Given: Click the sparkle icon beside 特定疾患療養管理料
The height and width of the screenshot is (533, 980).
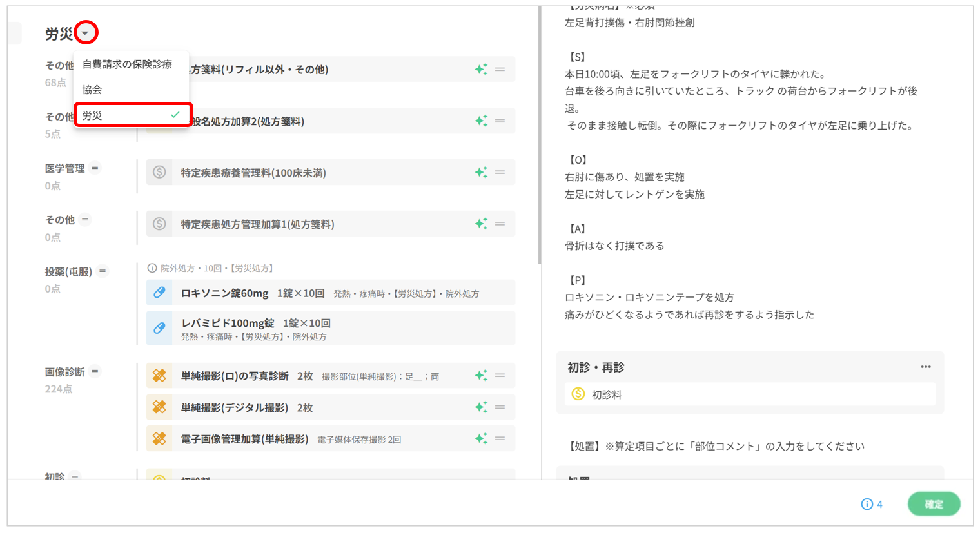Looking at the screenshot, I should point(481,172).
